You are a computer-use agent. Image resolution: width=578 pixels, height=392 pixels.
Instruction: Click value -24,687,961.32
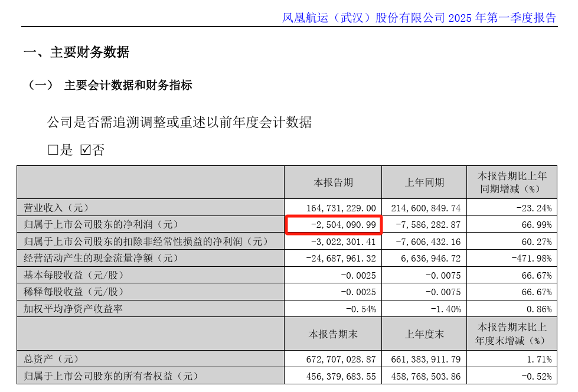pyautogui.click(x=341, y=259)
